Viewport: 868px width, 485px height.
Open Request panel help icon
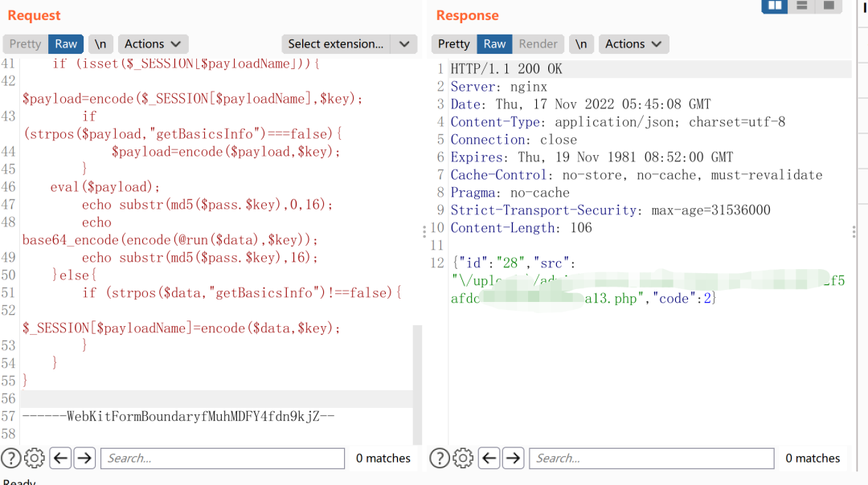click(x=11, y=458)
